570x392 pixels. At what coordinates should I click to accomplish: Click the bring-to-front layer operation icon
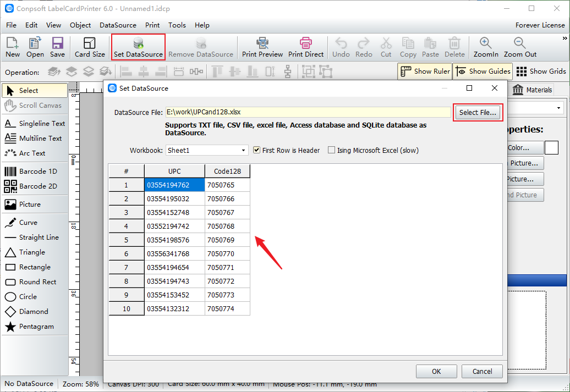tap(54, 71)
